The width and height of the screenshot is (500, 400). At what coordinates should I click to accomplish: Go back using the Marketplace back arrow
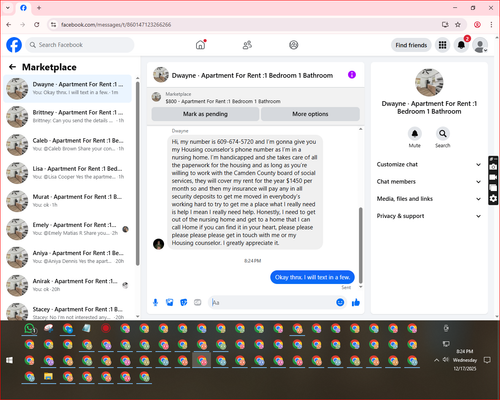(x=13, y=67)
